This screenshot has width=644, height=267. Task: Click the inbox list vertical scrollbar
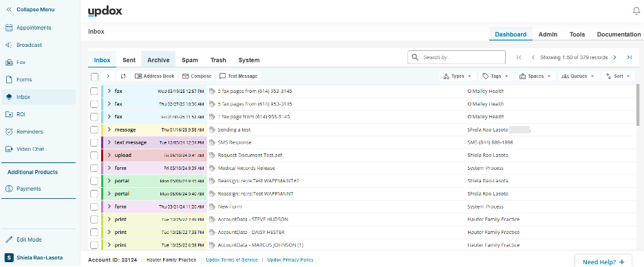pos(637,105)
